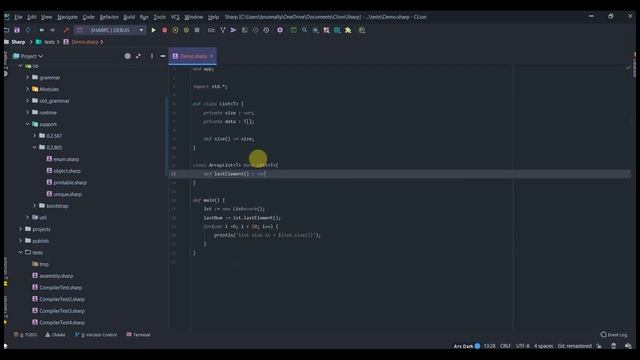The width and height of the screenshot is (640, 360).
Task: Open the Project view dropdown
Action: 28,56
